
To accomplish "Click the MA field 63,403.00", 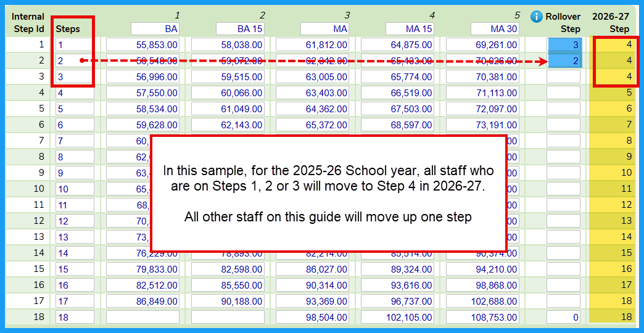I will pyautogui.click(x=313, y=92).
